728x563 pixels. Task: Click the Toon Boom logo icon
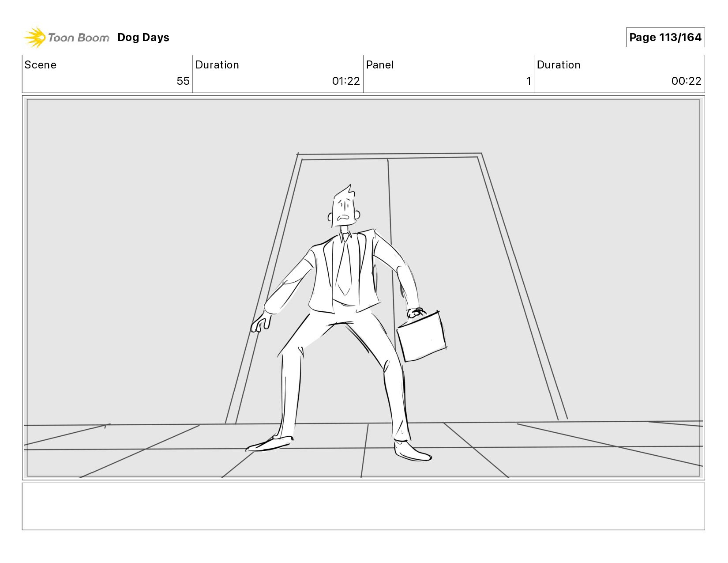pos(35,37)
